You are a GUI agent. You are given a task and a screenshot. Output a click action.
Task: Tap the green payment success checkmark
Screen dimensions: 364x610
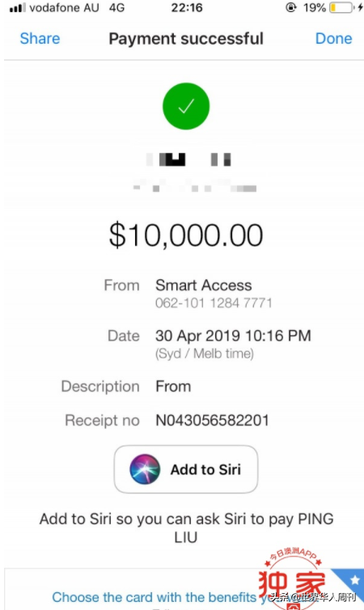[186, 106]
